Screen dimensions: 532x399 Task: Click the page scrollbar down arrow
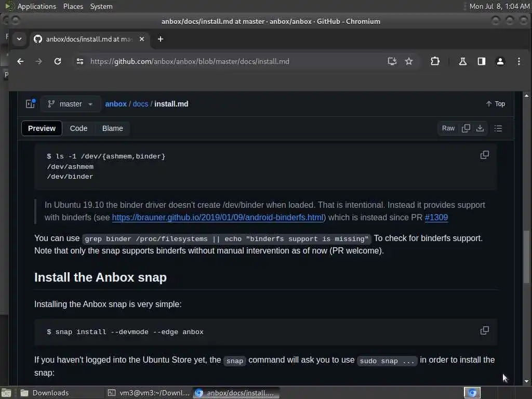click(526, 381)
